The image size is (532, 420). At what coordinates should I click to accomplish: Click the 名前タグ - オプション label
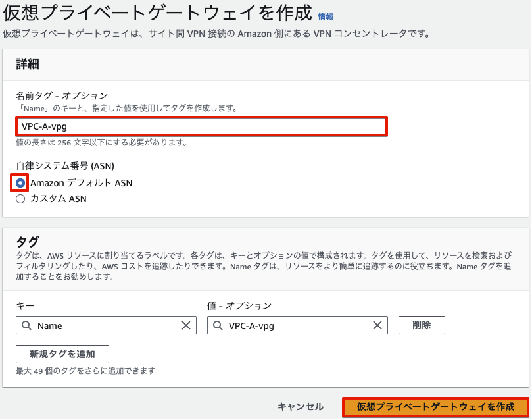tap(60, 95)
